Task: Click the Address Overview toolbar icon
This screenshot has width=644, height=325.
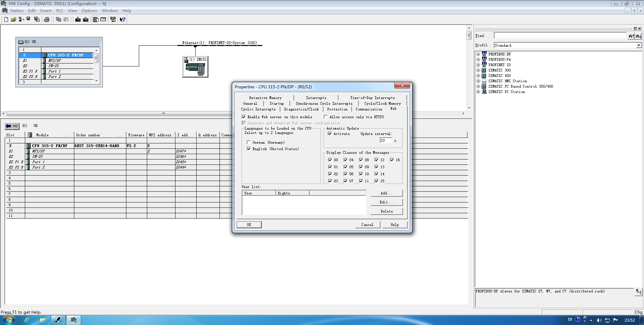Action: [x=103, y=19]
